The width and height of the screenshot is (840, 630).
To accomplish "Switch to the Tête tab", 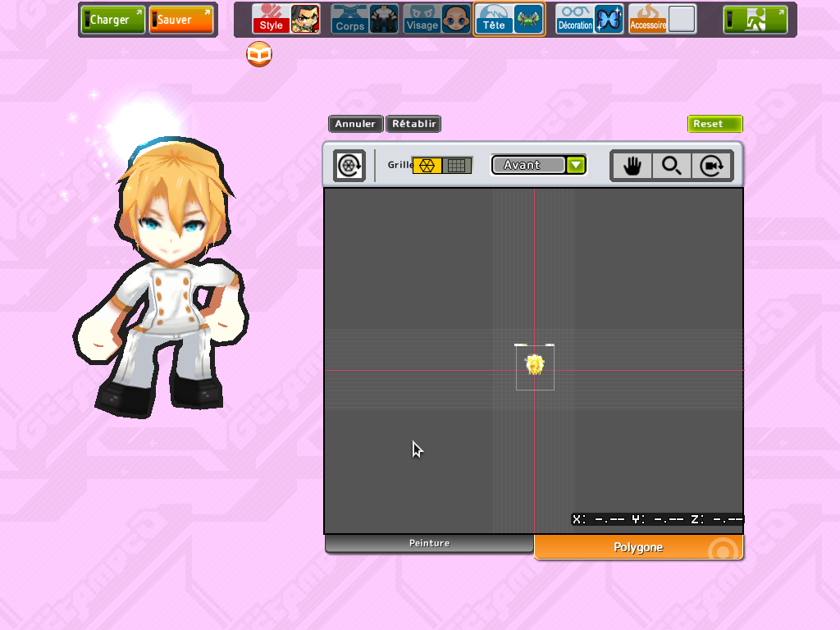I will pyautogui.click(x=494, y=20).
